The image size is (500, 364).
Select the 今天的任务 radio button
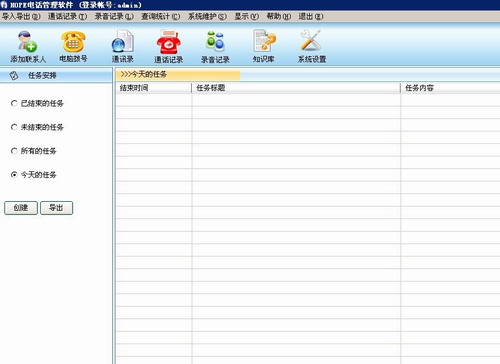click(x=14, y=175)
